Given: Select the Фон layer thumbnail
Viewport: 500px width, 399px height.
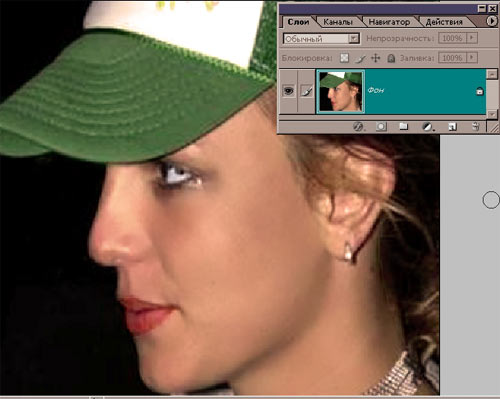Looking at the screenshot, I should click(x=340, y=91).
